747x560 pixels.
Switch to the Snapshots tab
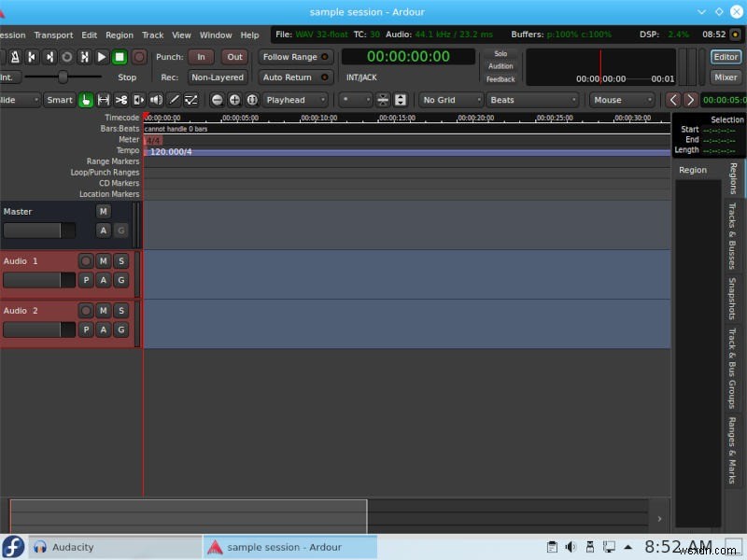(733, 299)
